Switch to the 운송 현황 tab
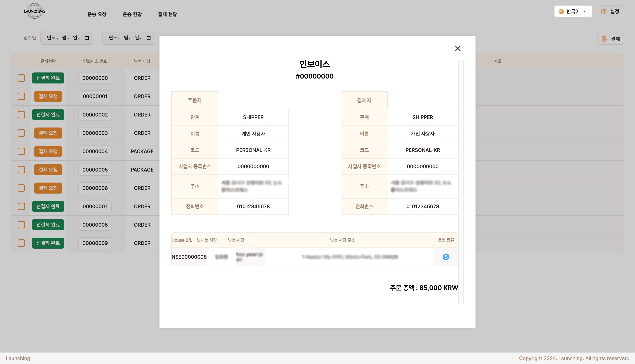 point(132,14)
